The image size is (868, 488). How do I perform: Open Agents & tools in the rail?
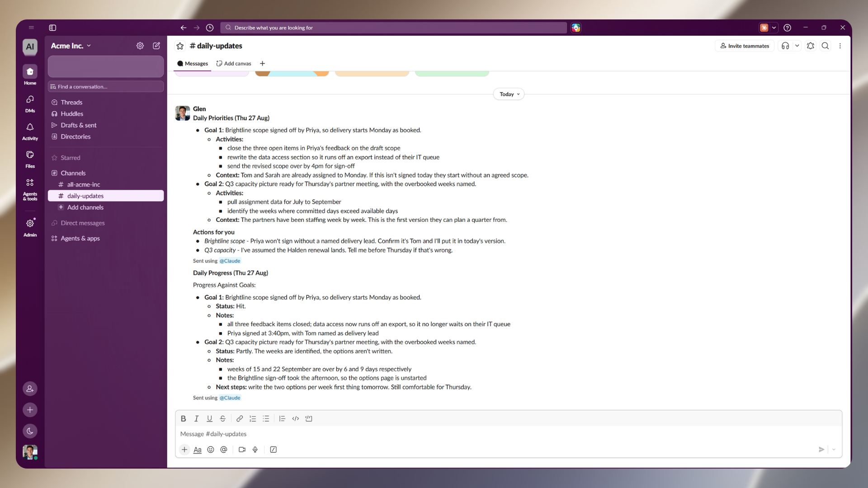tap(30, 188)
